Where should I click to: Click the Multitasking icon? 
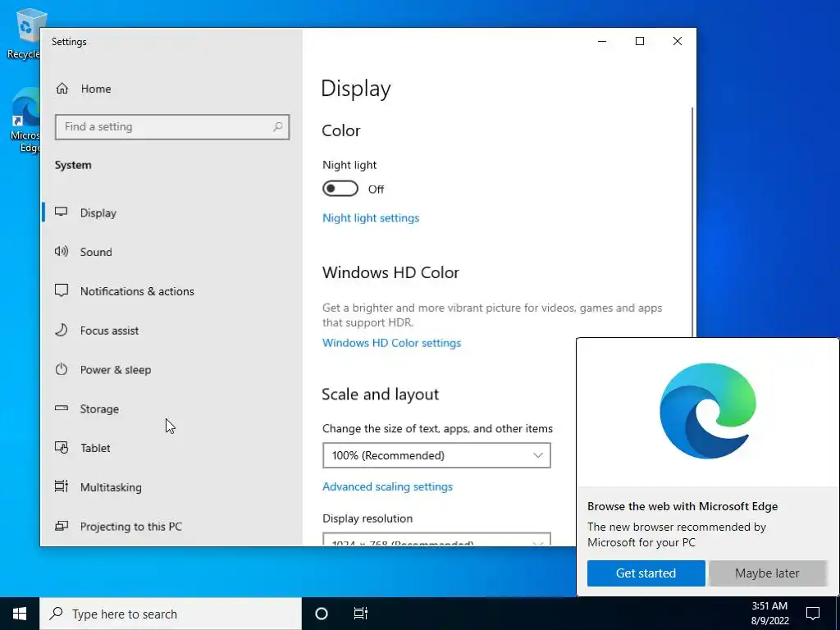(x=62, y=486)
